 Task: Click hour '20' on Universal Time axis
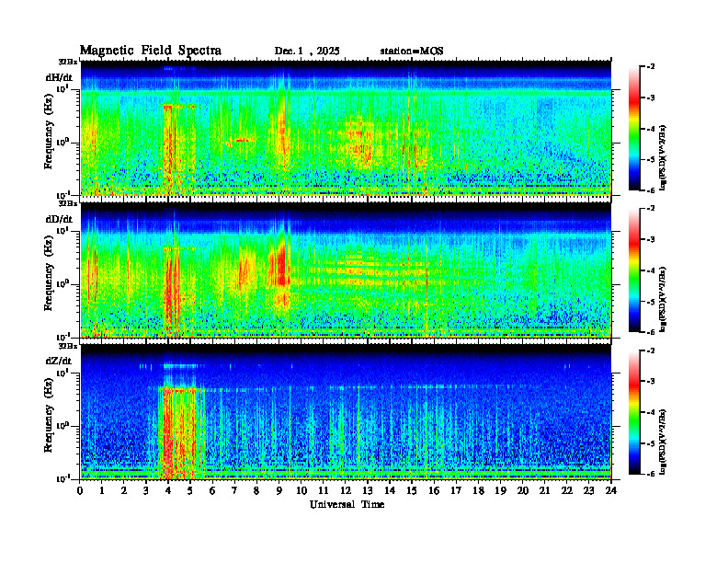pos(522,490)
